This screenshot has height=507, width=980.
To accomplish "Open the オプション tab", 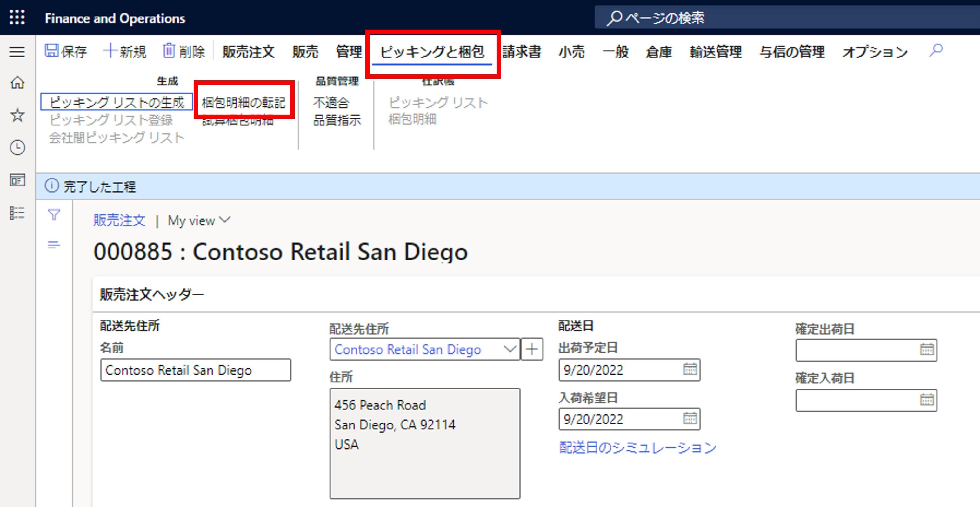I will pos(875,52).
